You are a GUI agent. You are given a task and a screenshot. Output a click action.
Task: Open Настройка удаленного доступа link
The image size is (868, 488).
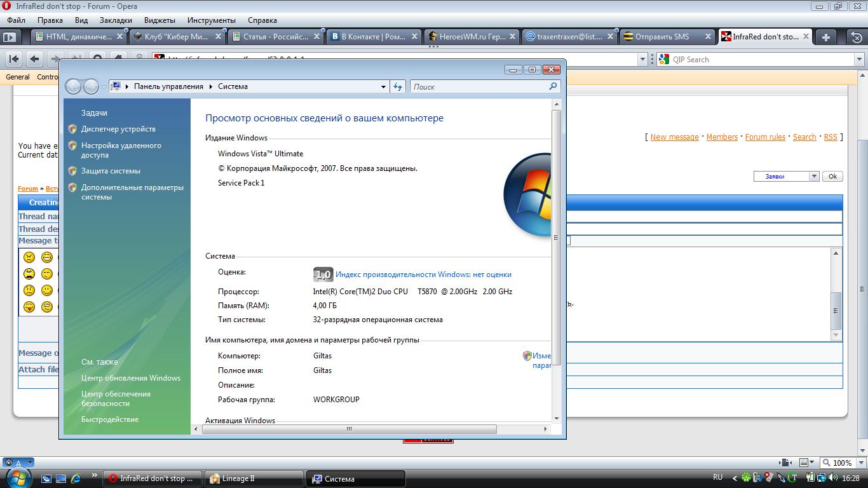pos(121,150)
